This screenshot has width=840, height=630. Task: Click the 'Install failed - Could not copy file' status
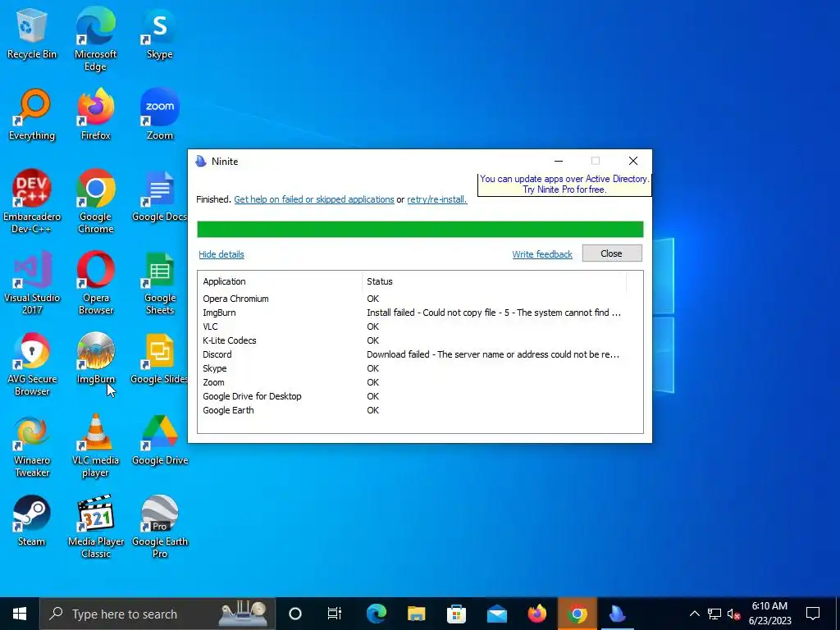493,313
